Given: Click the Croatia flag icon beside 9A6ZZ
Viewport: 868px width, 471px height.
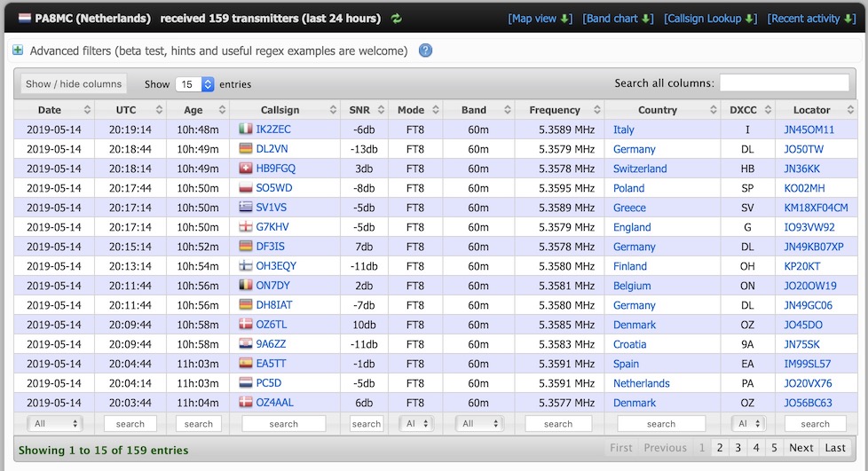Looking at the screenshot, I should [246, 344].
